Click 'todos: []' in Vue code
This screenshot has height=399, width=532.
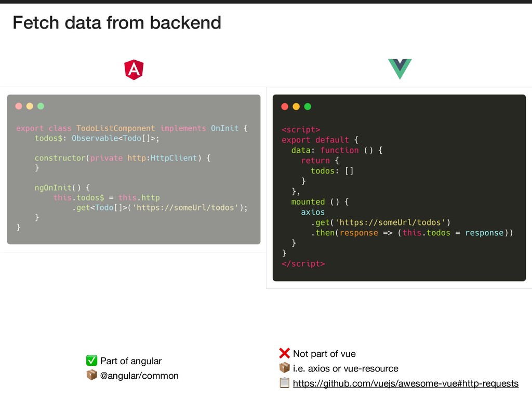332,170
